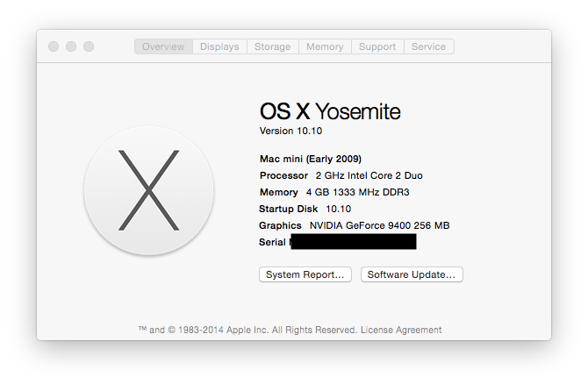
Task: Click the Version 10.10 text
Action: click(290, 132)
